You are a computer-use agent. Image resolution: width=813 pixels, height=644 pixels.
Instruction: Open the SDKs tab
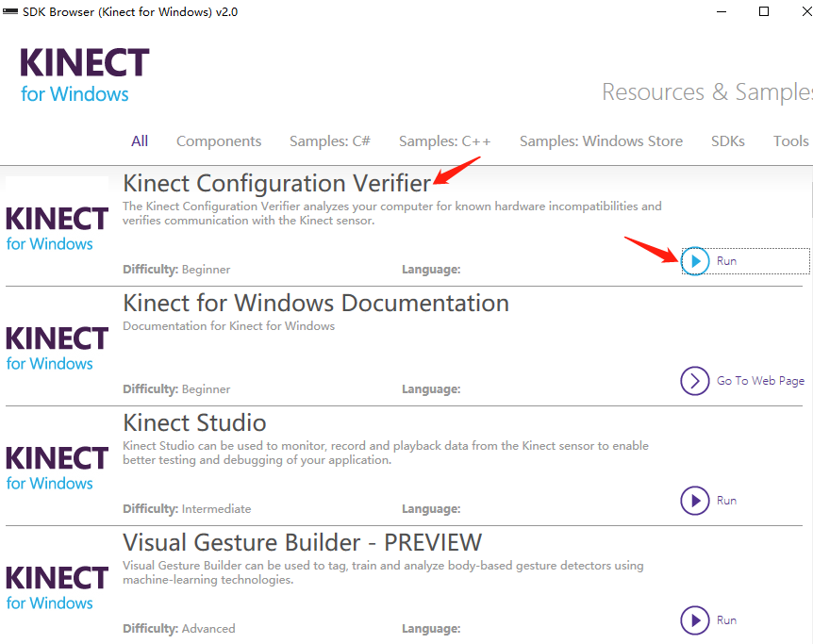point(727,140)
